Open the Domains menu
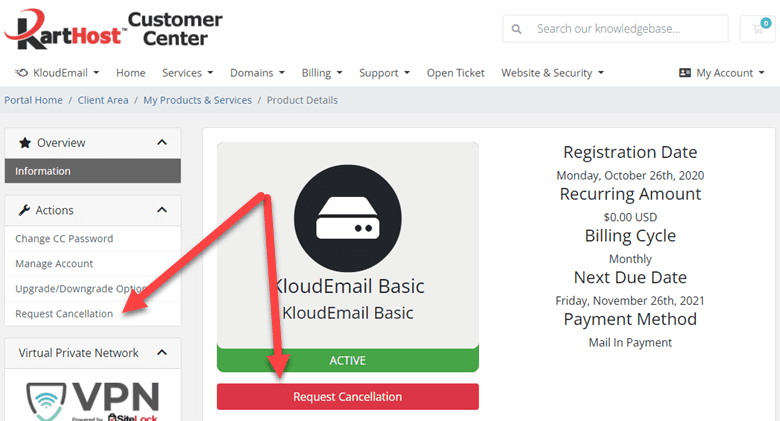The width and height of the screenshot is (780, 421). (x=257, y=73)
